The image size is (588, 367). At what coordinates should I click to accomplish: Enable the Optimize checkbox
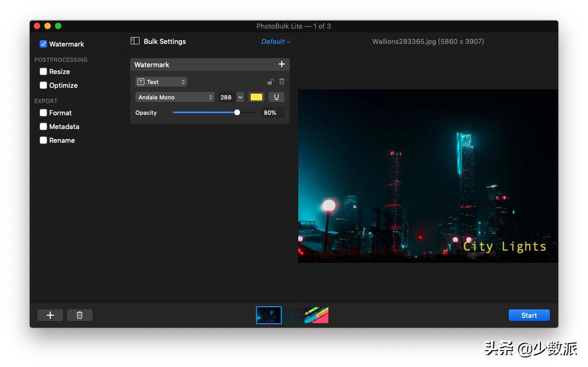pos(43,85)
